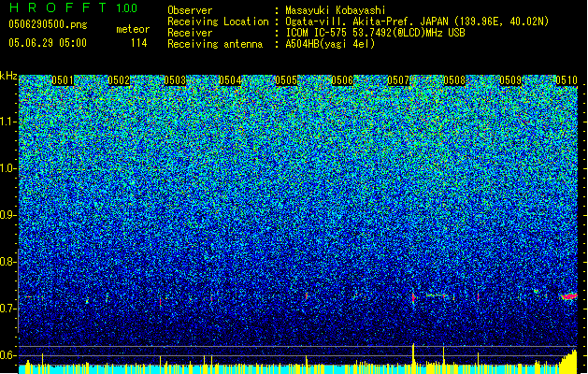The width and height of the screenshot is (588, 374).
Task: Click the strong red meteor echo near 0510
Action: (569, 296)
